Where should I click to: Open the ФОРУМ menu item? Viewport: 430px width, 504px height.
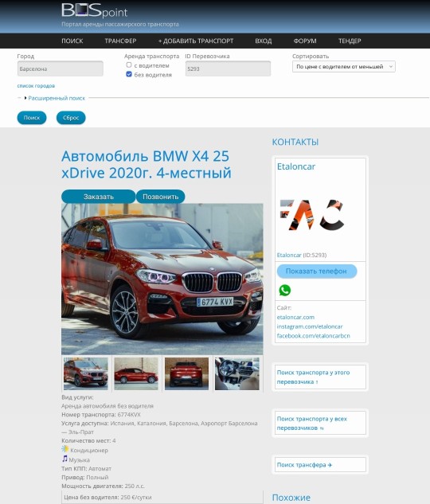pyautogui.click(x=305, y=41)
